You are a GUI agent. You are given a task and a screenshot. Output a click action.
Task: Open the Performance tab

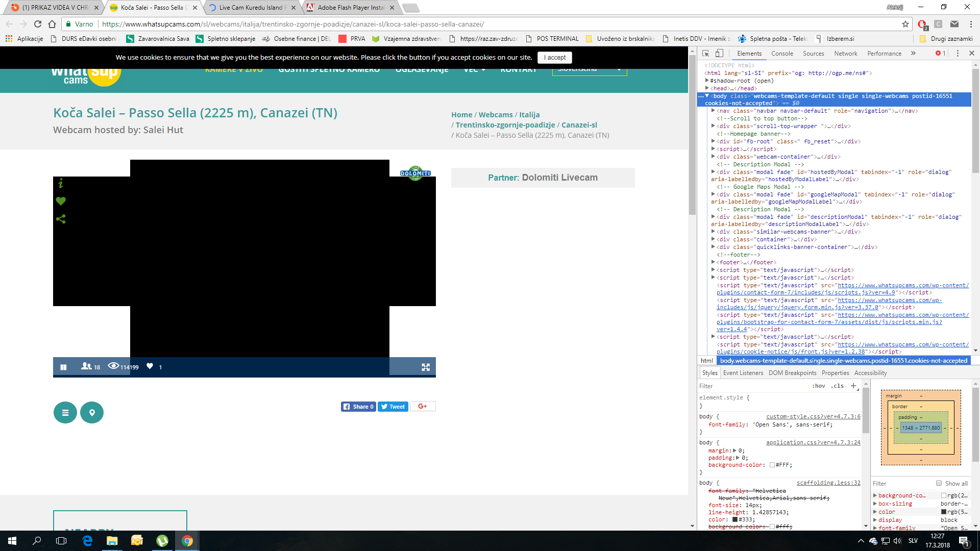884,54
